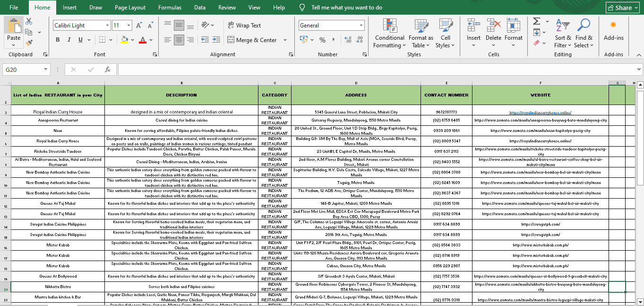Click Format in the Cells group
Screen dimensions: 644x306
pyautogui.click(x=514, y=33)
